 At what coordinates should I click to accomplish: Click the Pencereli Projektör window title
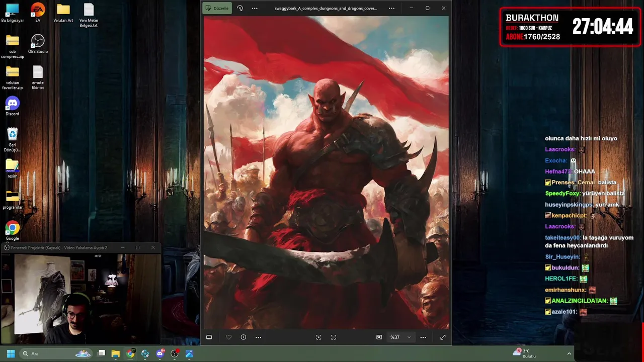(59, 248)
